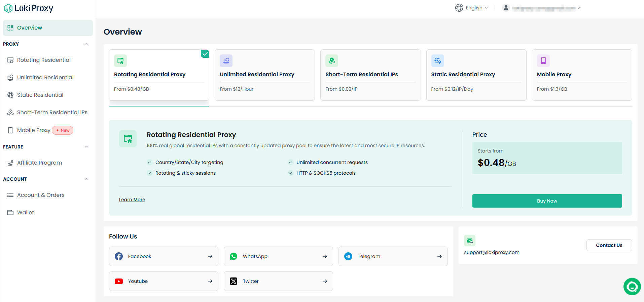Viewport: 644px width, 302px height.
Task: Select the Mobile Proxy plan card
Action: pyautogui.click(x=582, y=75)
